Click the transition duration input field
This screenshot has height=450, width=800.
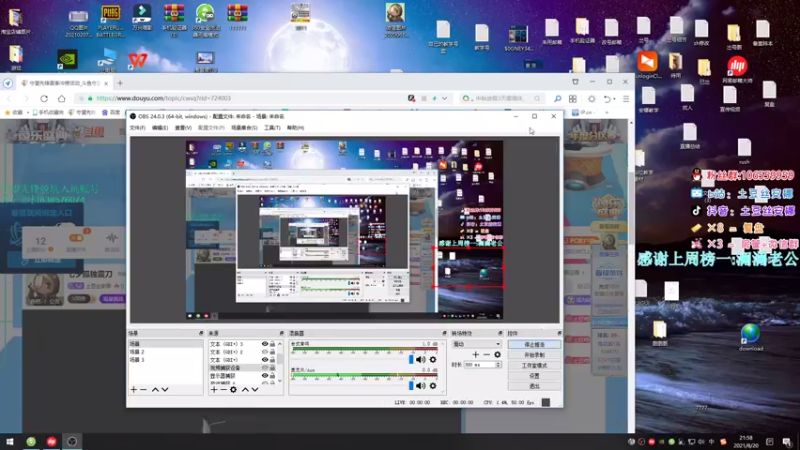pyautogui.click(x=480, y=365)
